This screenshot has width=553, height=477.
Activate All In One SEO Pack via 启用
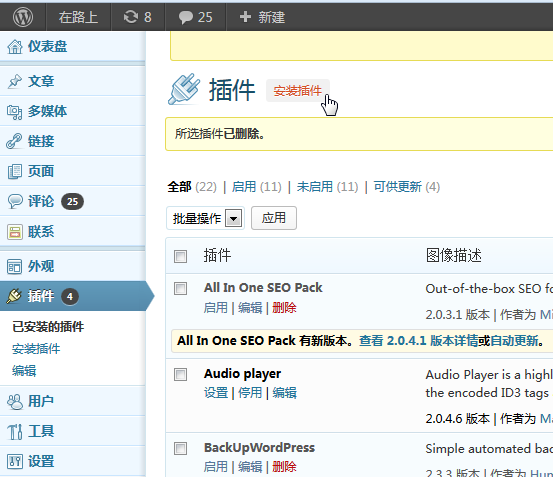tap(215, 308)
